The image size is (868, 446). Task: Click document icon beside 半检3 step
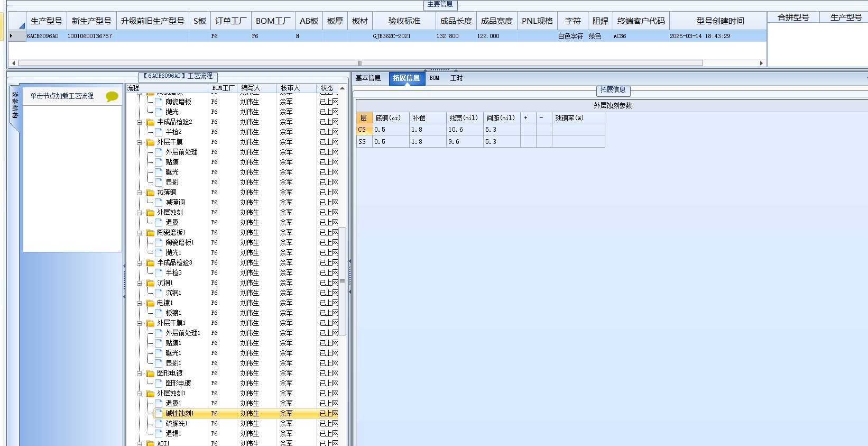159,272
